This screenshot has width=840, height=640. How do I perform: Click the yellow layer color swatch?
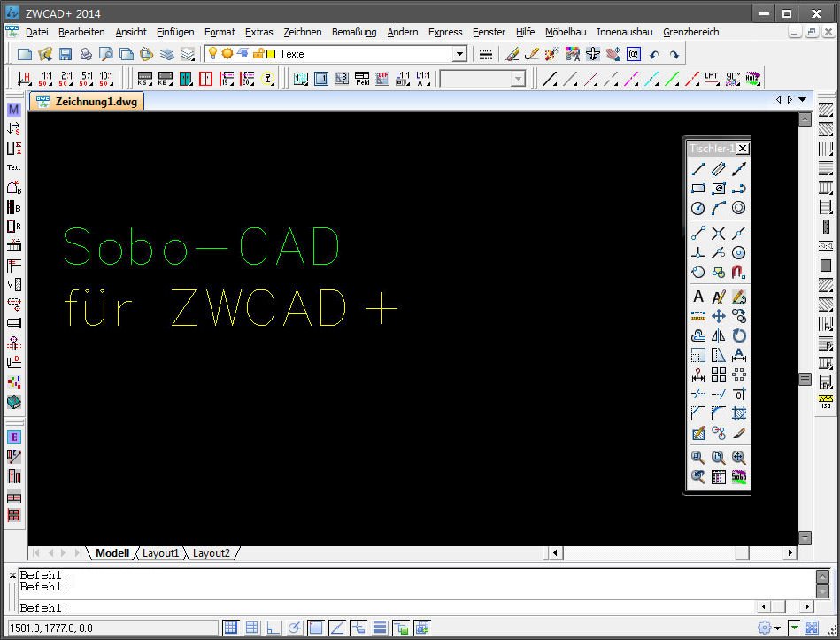[x=271, y=54]
